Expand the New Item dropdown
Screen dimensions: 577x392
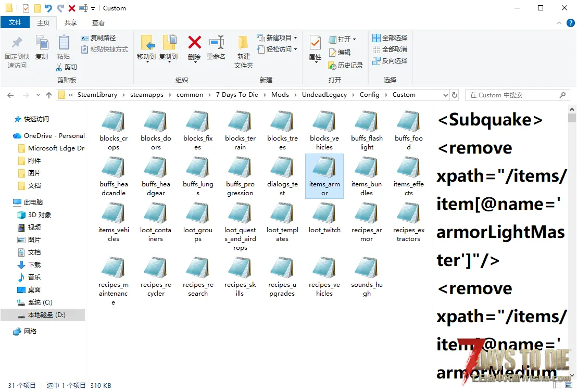pos(295,38)
